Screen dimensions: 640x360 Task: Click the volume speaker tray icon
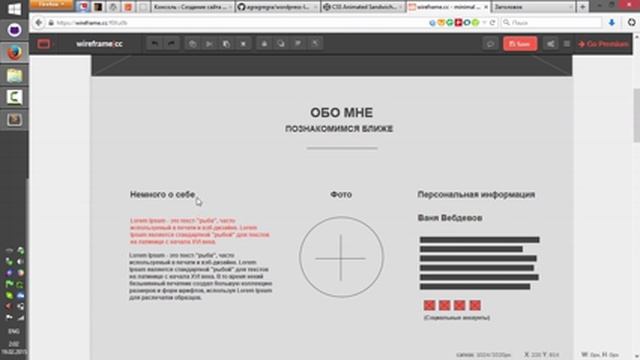20,262
